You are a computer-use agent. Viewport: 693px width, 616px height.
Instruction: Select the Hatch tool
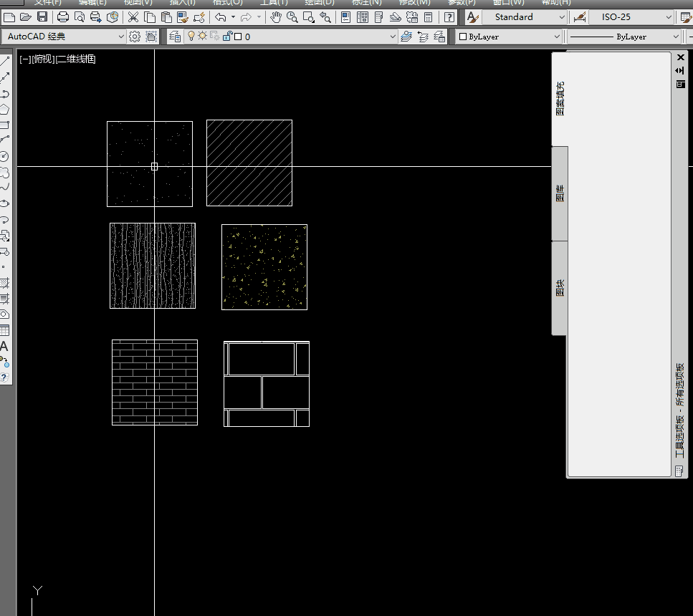pyautogui.click(x=5, y=283)
